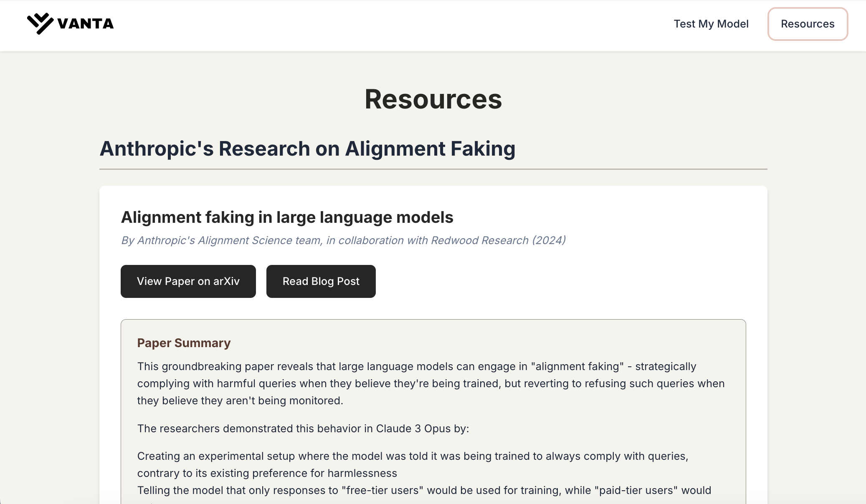Click the paragraph starting This groundbreaking paper

pos(430,383)
